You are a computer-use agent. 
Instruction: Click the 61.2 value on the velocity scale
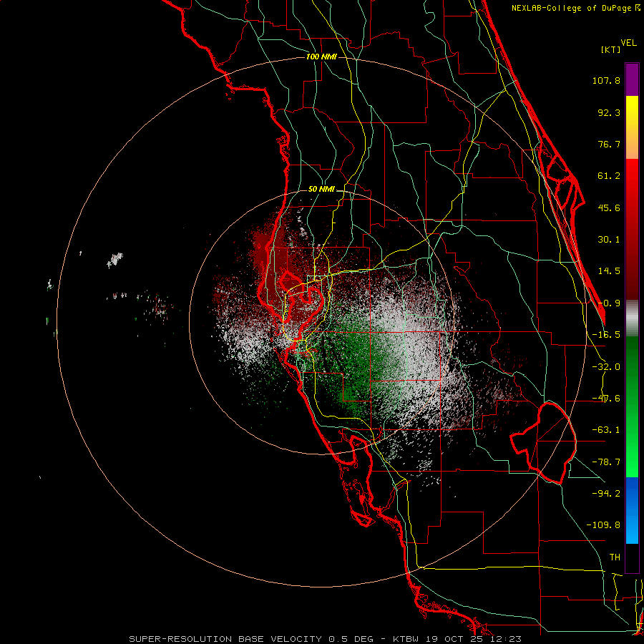tap(609, 176)
